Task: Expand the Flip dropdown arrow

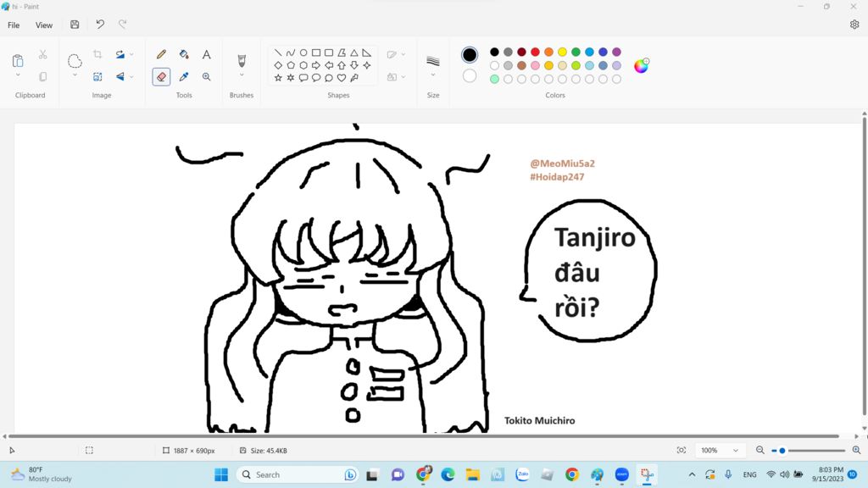Action: coord(131,77)
